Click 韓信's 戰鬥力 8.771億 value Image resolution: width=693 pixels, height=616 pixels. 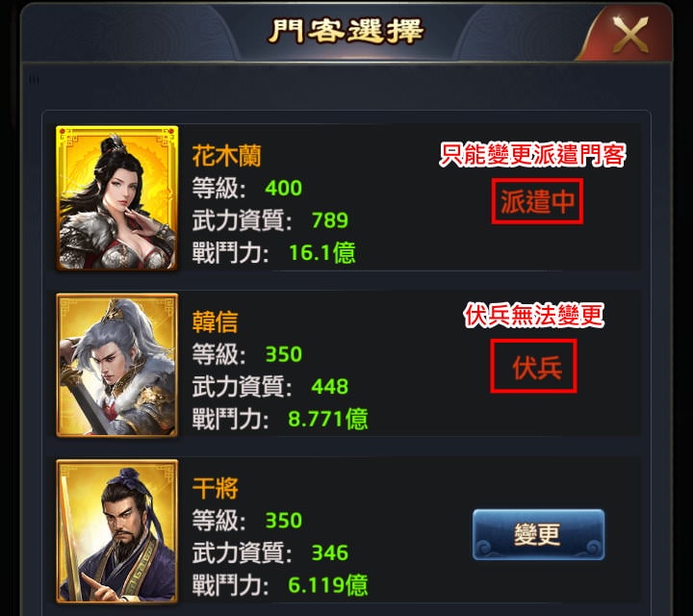[328, 419]
